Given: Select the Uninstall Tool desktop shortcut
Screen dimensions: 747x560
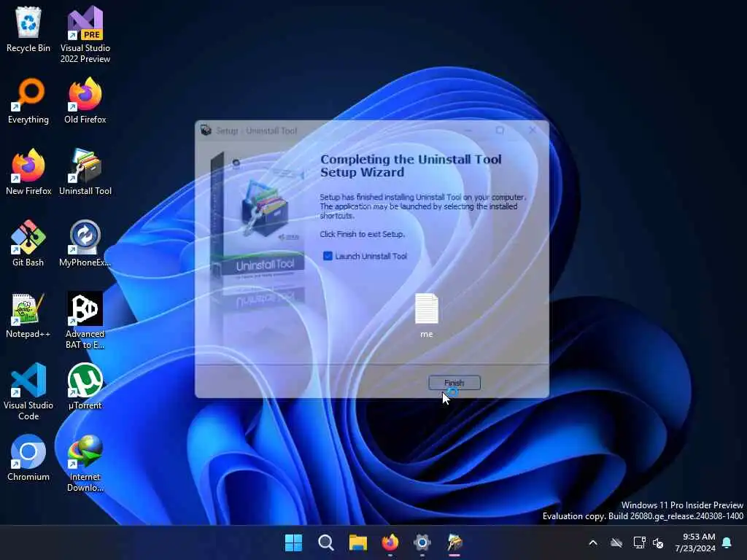Looking at the screenshot, I should 85,172.
